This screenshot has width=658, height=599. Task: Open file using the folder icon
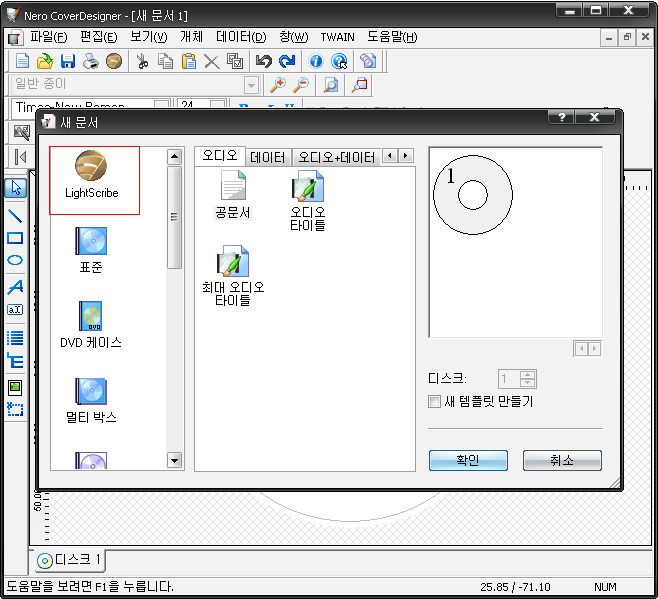point(45,61)
